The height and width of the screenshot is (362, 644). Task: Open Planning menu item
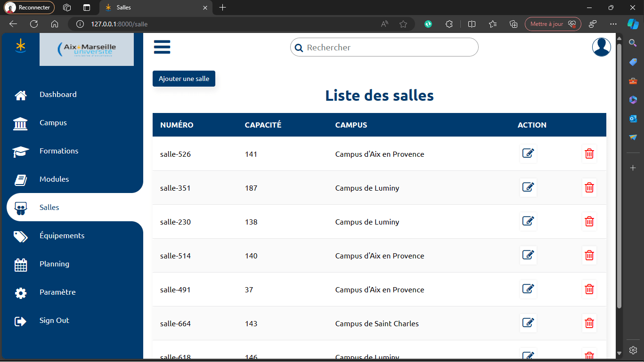pos(54,264)
